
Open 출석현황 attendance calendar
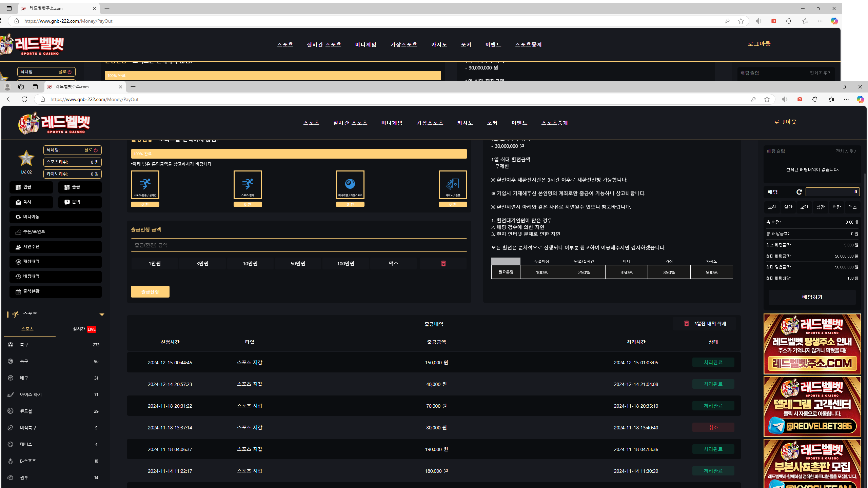pyautogui.click(x=55, y=291)
